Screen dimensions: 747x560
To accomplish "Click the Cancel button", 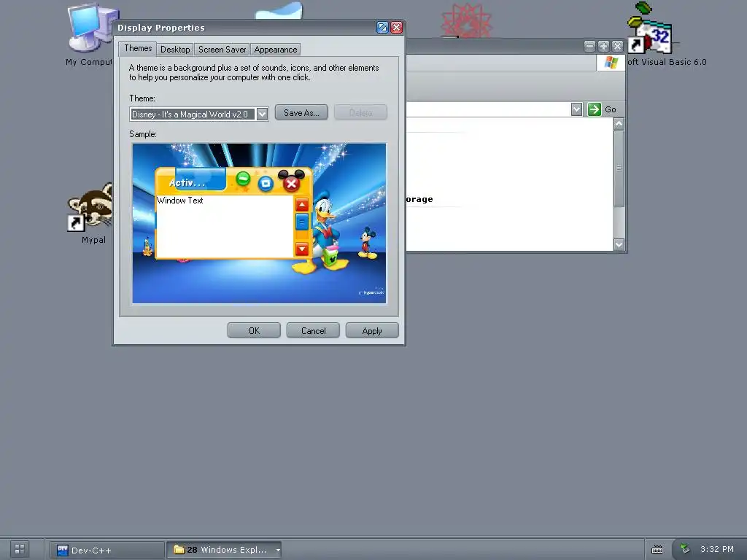I will pos(313,330).
